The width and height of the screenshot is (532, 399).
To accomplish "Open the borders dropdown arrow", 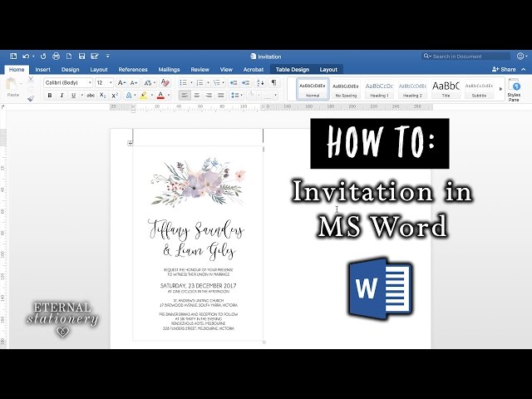I will 275,96.
